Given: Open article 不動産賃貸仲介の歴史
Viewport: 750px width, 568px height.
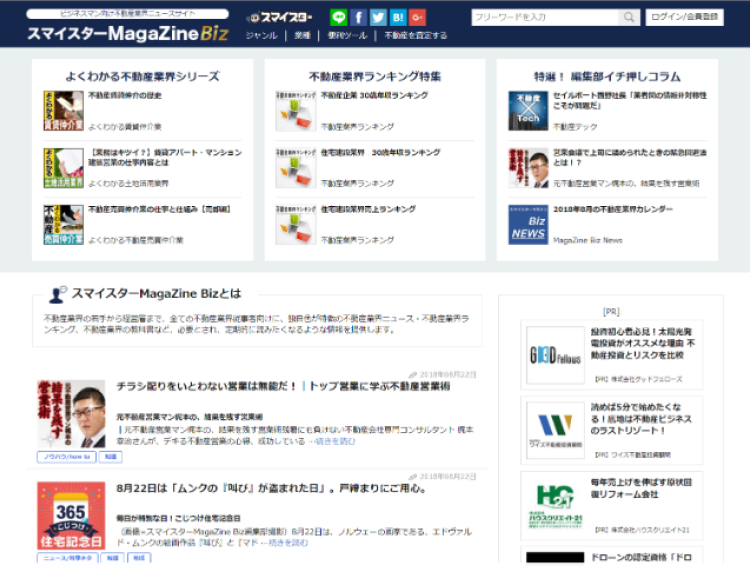Looking at the screenshot, I should click(x=124, y=95).
